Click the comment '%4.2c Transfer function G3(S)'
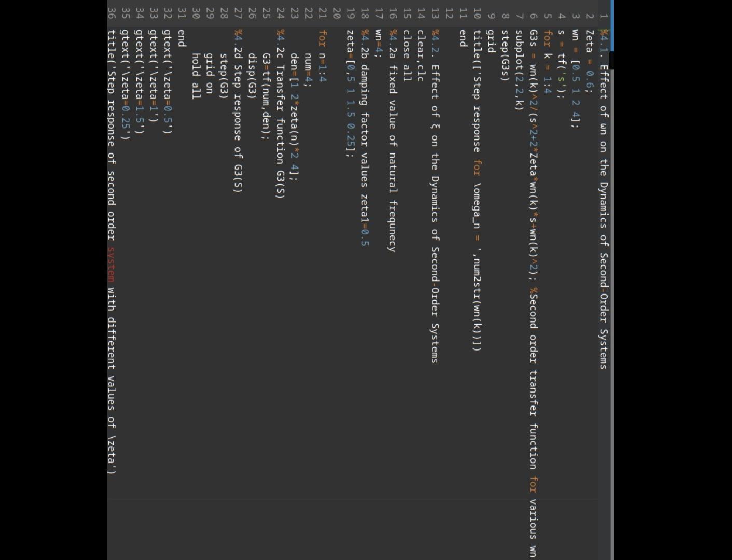Image resolution: width=732 pixels, height=560 pixels. coord(281,114)
